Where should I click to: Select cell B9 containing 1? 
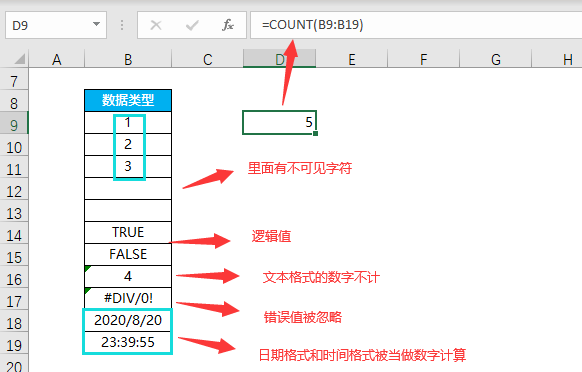128,123
